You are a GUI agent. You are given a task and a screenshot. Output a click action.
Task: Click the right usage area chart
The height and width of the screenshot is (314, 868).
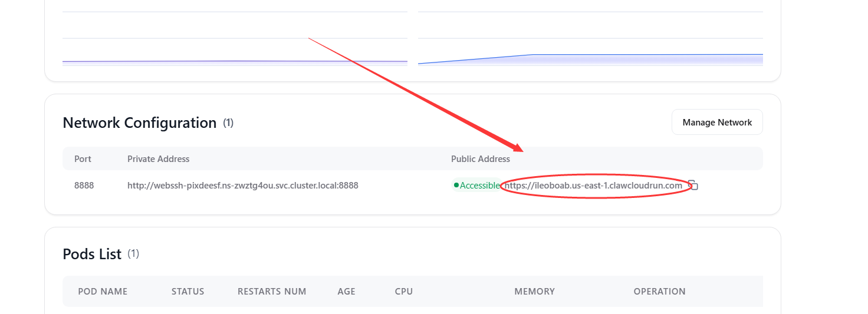point(590,47)
